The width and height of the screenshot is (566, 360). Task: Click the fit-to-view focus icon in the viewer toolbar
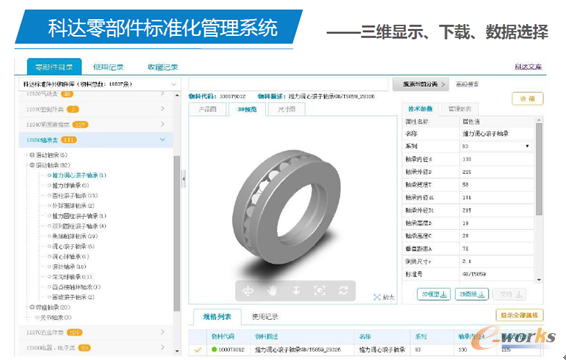pos(320,290)
